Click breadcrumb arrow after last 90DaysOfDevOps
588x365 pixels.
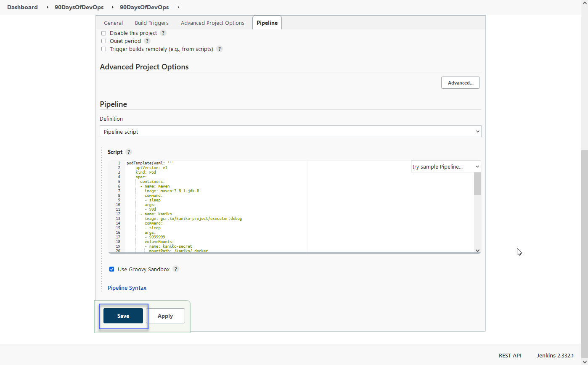[x=178, y=8]
